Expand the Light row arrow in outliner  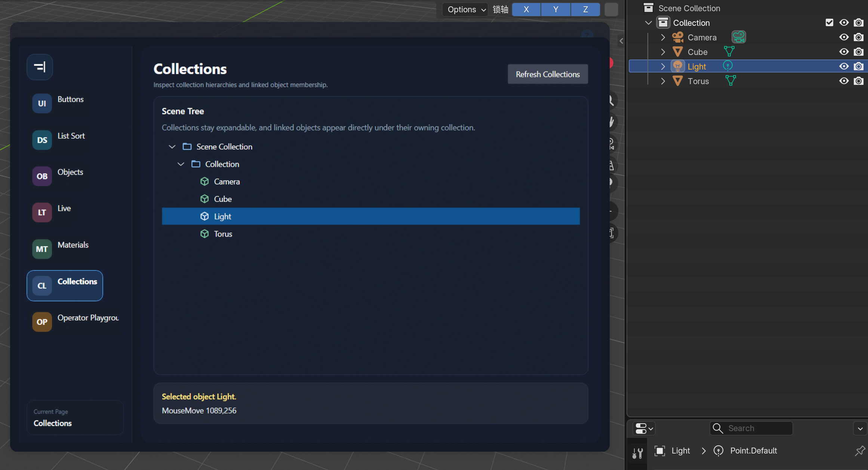pyautogui.click(x=663, y=66)
